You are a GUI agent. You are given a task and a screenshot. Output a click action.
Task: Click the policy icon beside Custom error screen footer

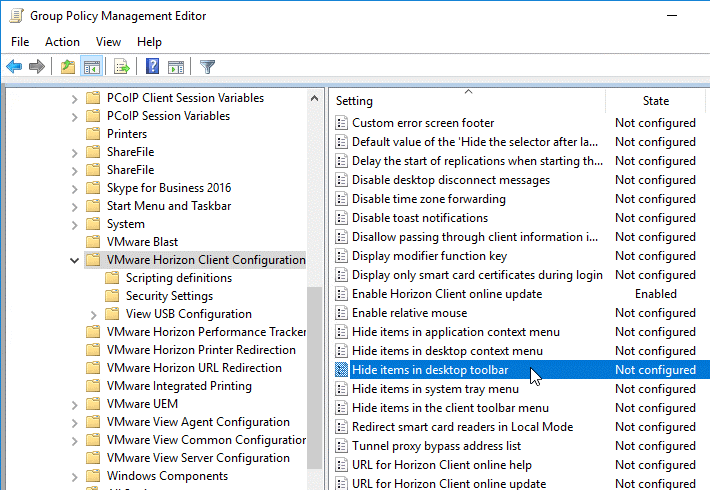341,123
